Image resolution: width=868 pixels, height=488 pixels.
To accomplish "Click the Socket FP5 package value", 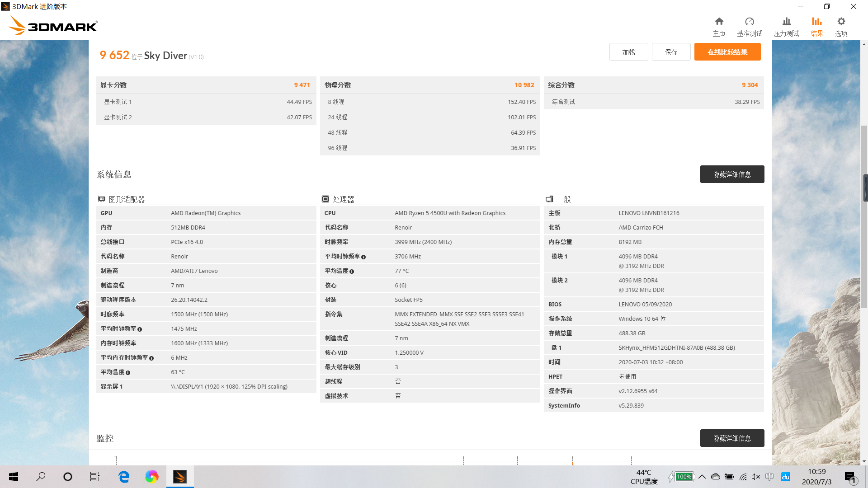I will click(409, 300).
